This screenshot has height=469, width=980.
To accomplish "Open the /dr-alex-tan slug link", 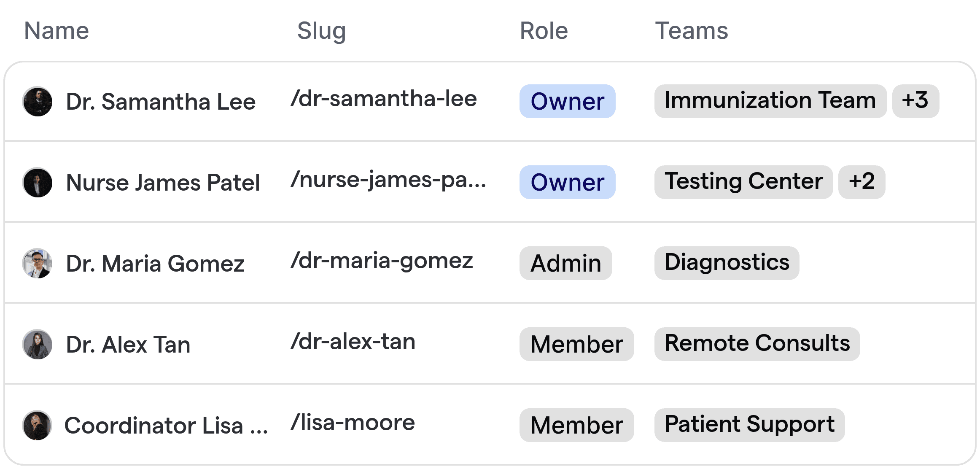I will 353,342.
